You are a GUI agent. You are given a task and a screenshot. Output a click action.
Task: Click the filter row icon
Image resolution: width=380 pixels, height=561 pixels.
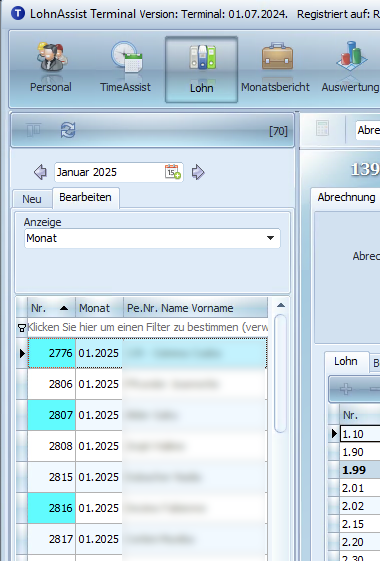click(22, 327)
